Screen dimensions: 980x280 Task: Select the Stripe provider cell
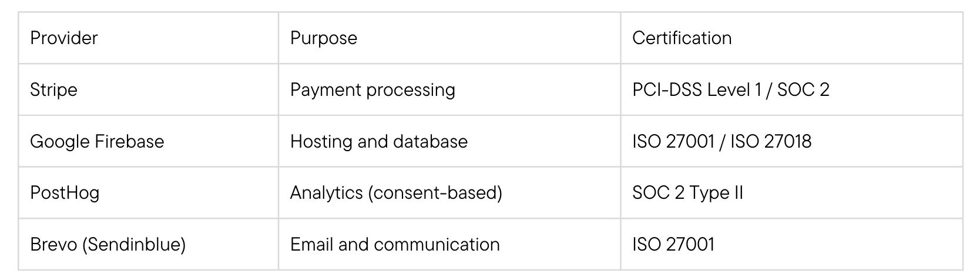point(54,90)
